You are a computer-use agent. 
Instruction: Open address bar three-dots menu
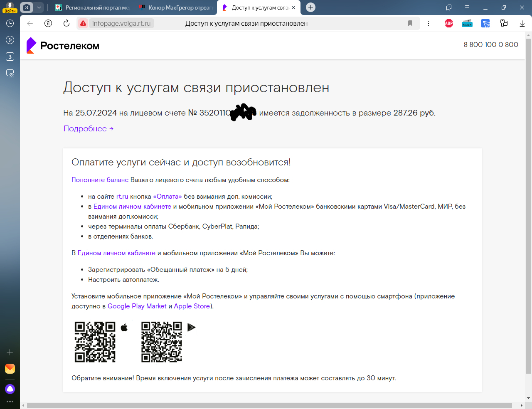(429, 23)
